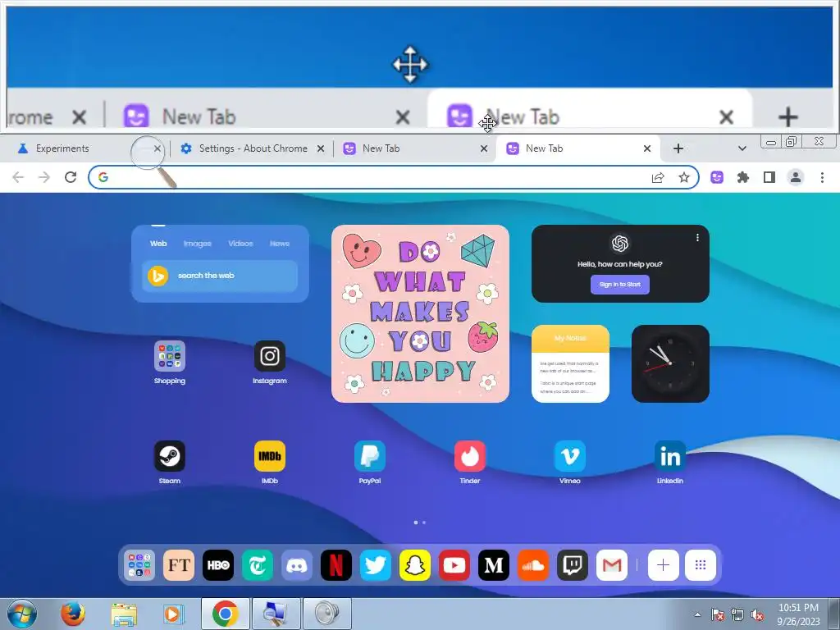The width and height of the screenshot is (840, 630).
Task: Click the search the web field
Action: 220,276
